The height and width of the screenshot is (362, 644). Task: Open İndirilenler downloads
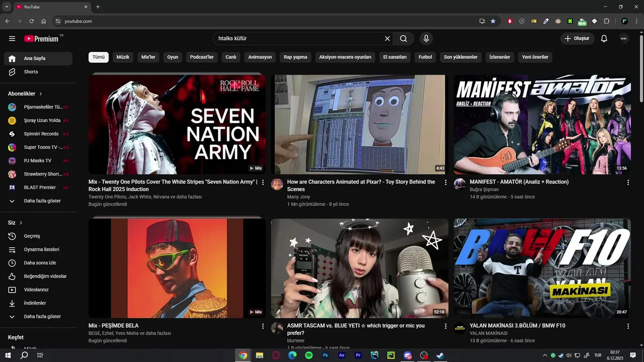38,303
